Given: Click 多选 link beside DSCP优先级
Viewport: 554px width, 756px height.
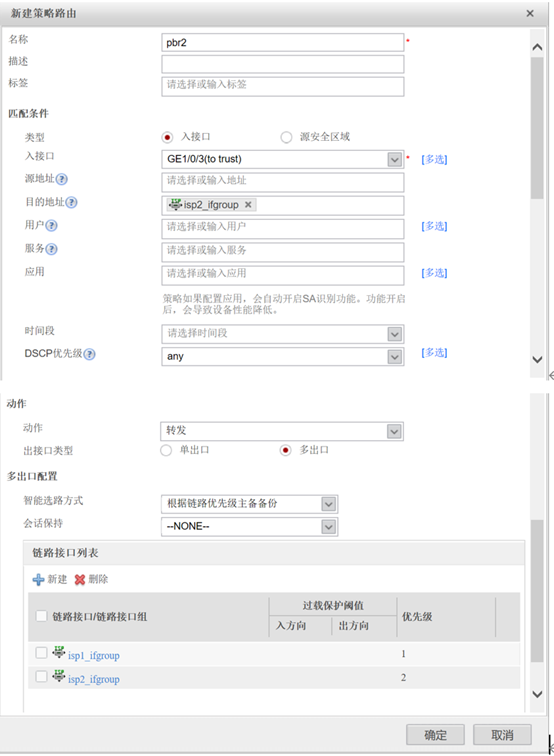Looking at the screenshot, I should point(434,352).
